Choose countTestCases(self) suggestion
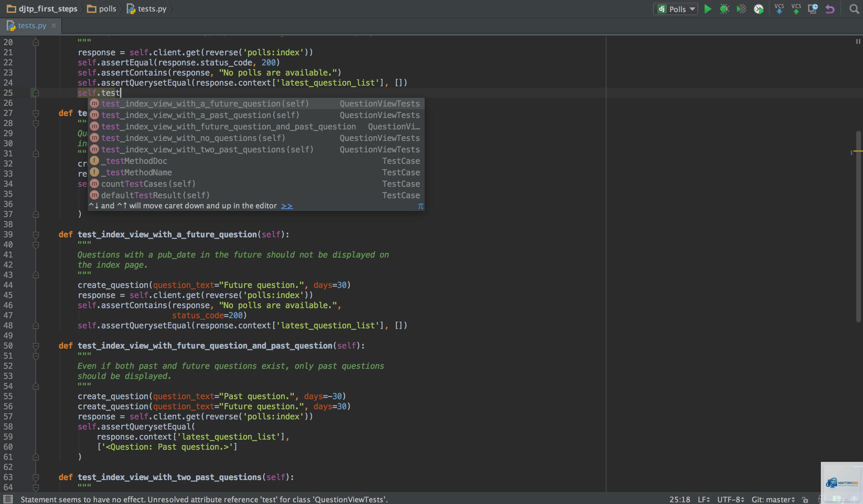The image size is (863, 504). point(256,184)
